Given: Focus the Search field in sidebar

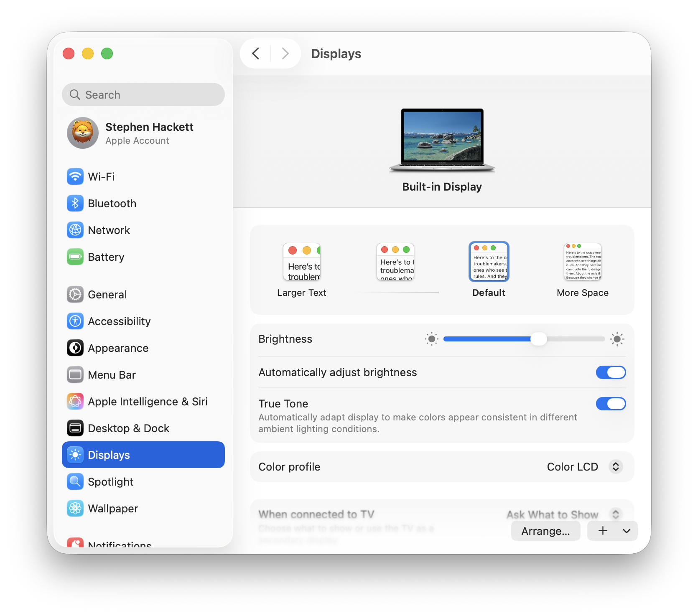Looking at the screenshot, I should click(143, 95).
